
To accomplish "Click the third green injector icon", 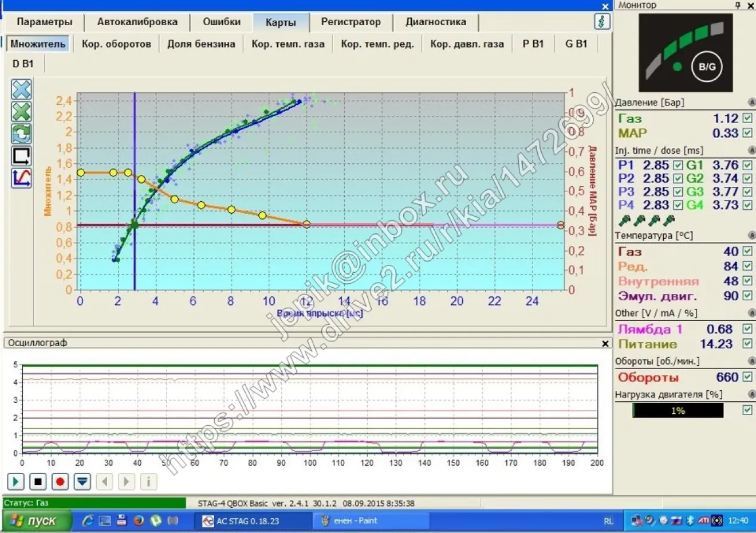I will point(655,220).
